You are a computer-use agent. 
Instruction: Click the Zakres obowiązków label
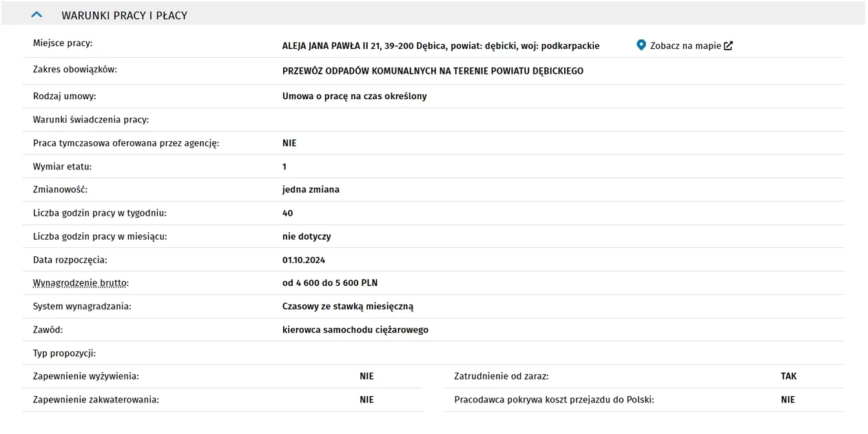pos(75,70)
